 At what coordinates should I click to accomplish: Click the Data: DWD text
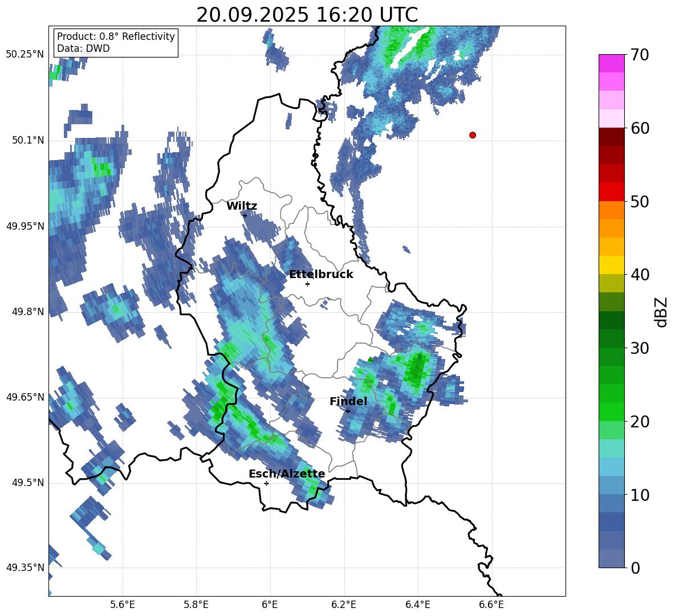click(83, 48)
